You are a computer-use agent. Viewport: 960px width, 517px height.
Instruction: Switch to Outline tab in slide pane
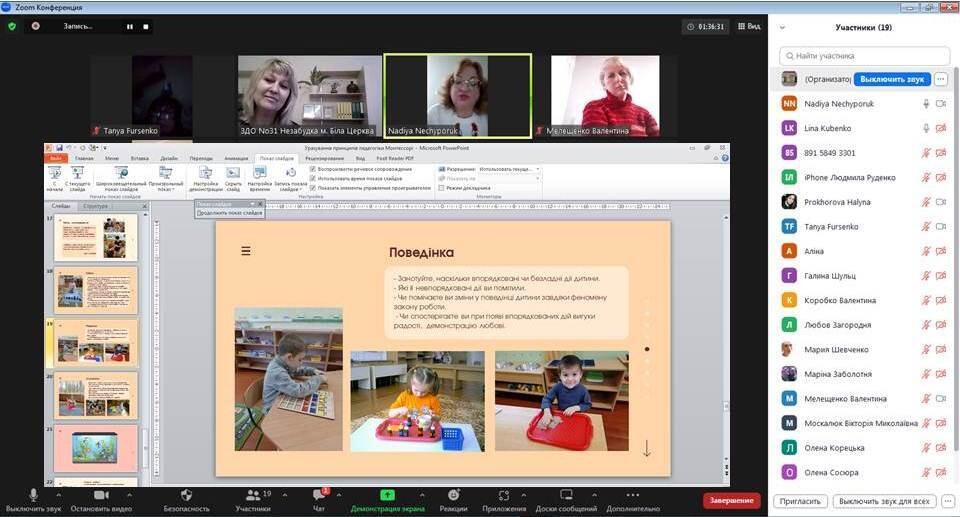[95, 206]
